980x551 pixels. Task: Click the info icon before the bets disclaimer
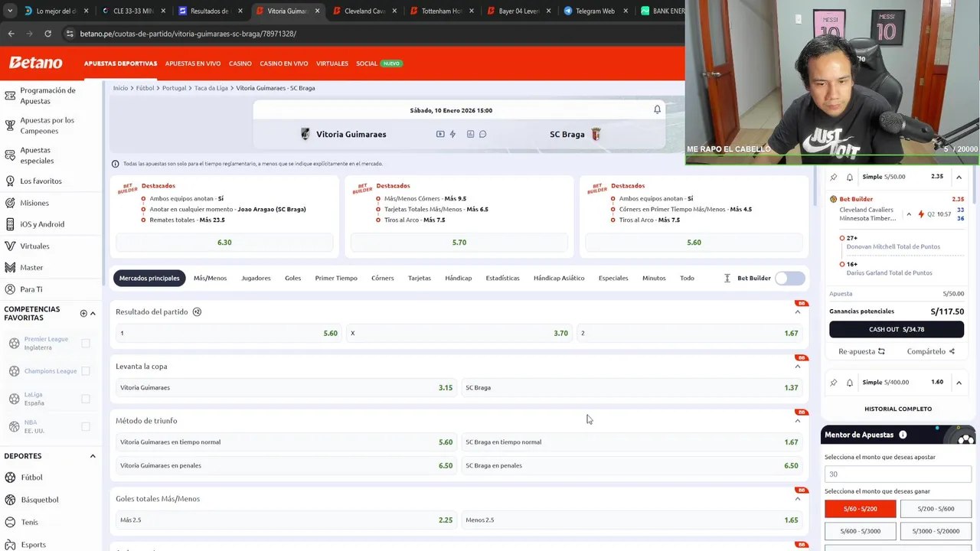(x=116, y=164)
